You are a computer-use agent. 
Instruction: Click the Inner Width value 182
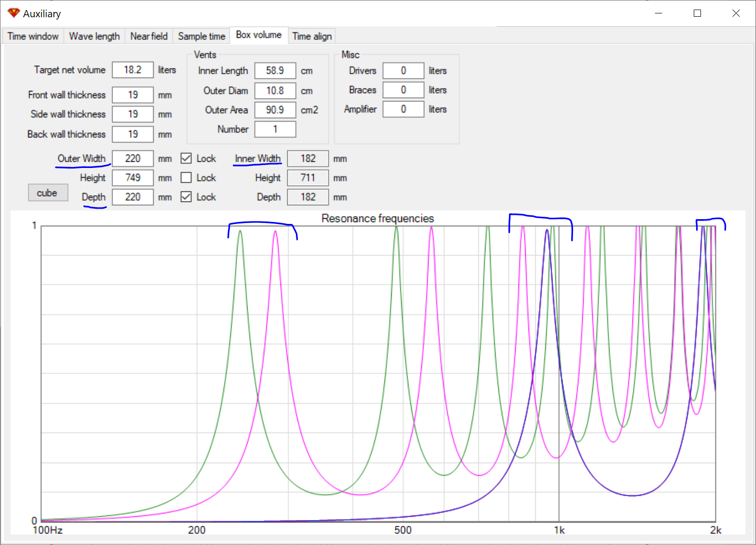(x=308, y=158)
